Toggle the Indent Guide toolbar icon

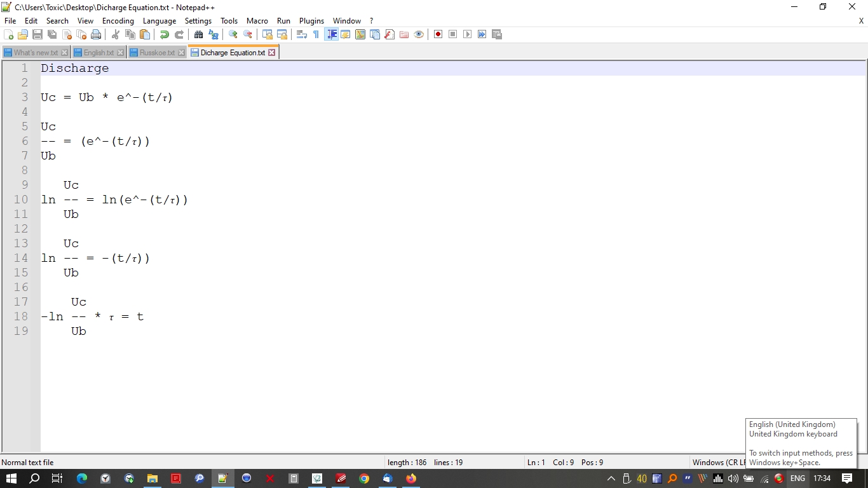[x=331, y=34]
